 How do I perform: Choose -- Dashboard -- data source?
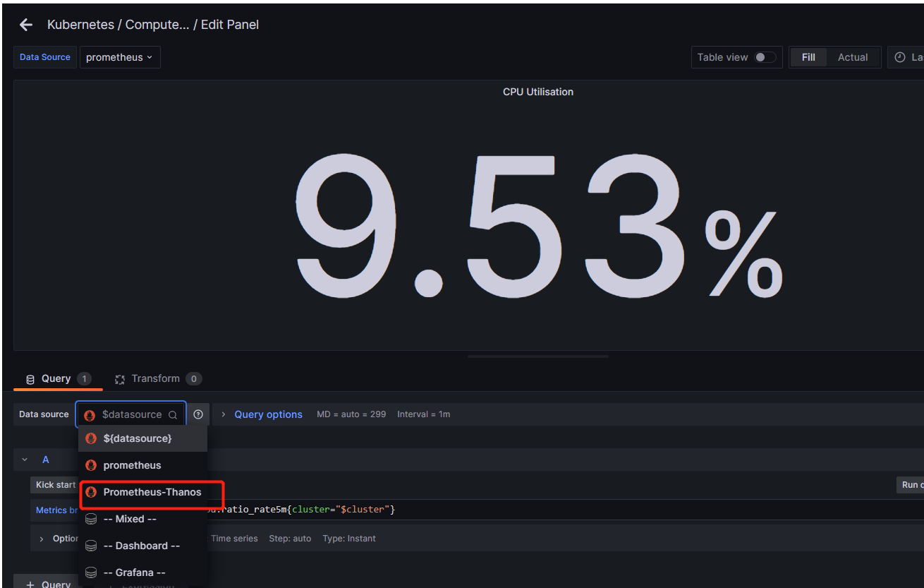coord(142,546)
